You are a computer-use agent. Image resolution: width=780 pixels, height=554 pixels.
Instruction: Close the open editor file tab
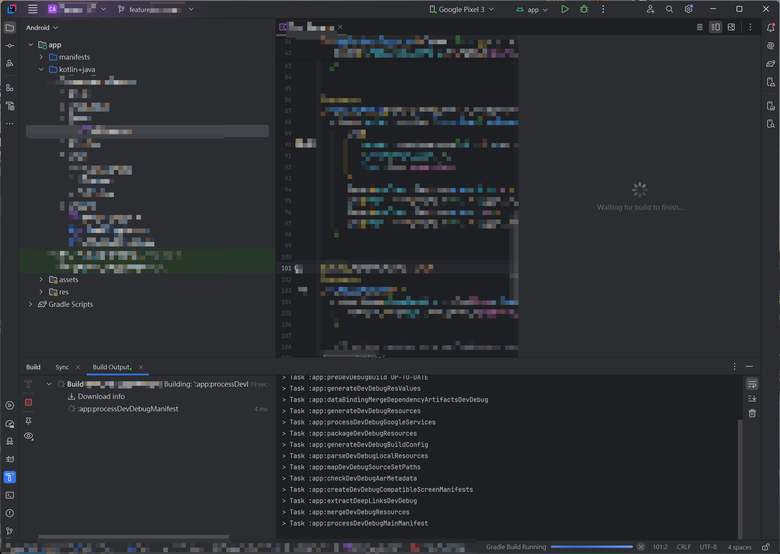coord(340,27)
